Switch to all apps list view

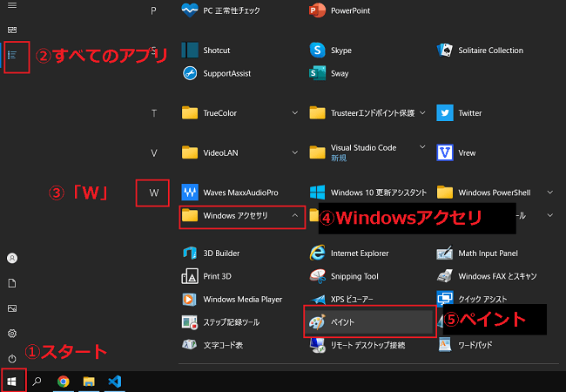12,55
